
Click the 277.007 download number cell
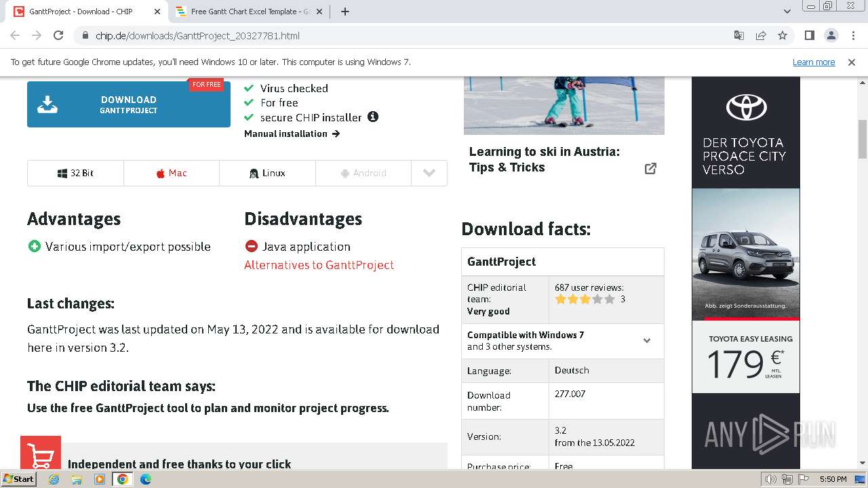coord(606,400)
